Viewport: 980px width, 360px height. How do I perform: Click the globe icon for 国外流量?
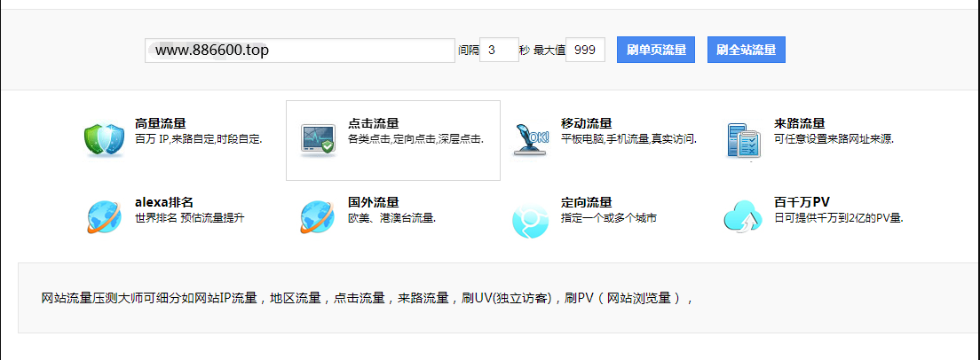[318, 217]
